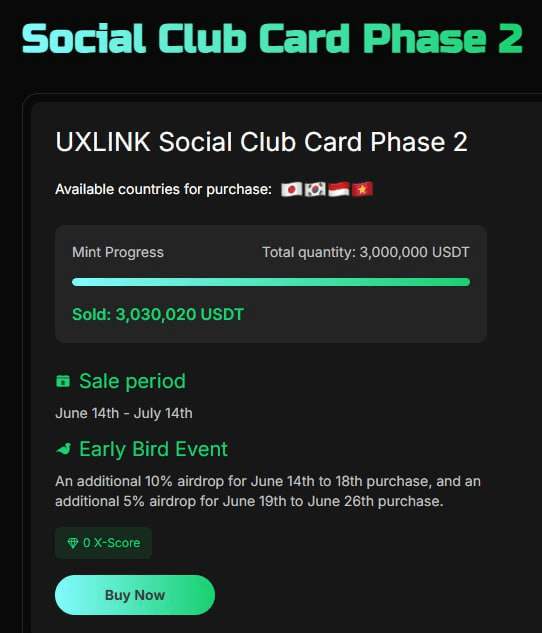Click the Available countries for purchase label
This screenshot has height=633, width=542.
point(163,189)
